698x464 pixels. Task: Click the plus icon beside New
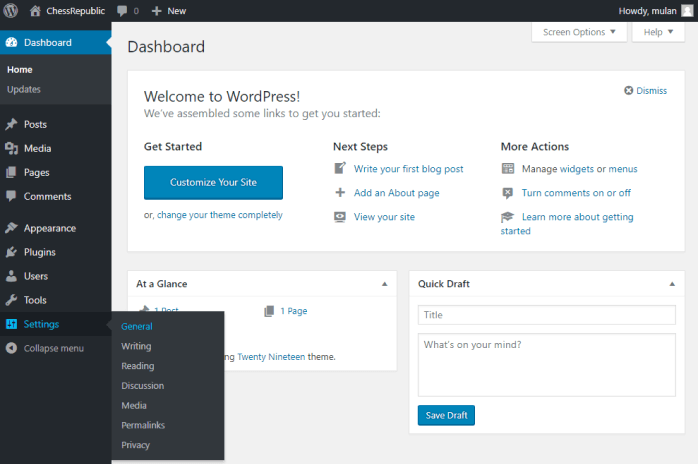[156, 11]
